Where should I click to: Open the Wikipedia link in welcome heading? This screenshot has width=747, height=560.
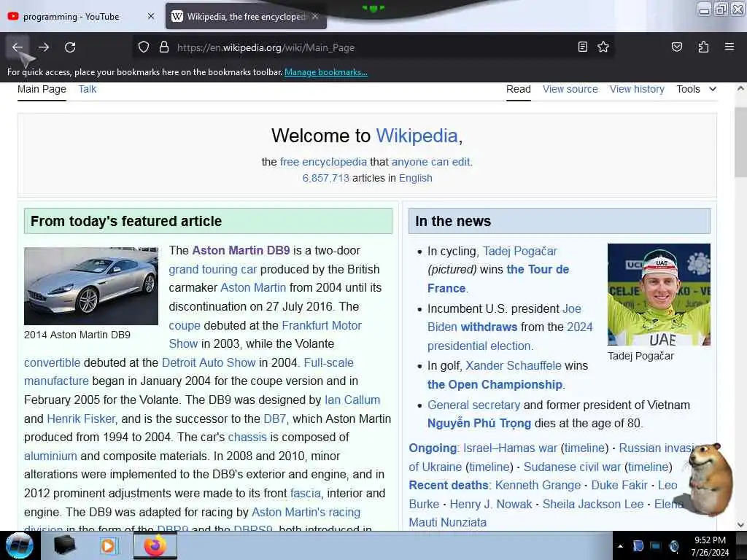tap(417, 136)
